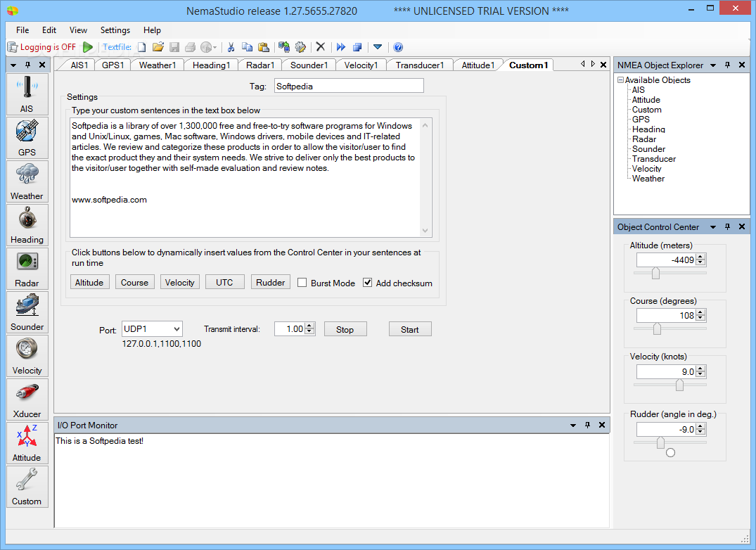Open NMEA Object Explorer panel options arrow

pos(713,65)
